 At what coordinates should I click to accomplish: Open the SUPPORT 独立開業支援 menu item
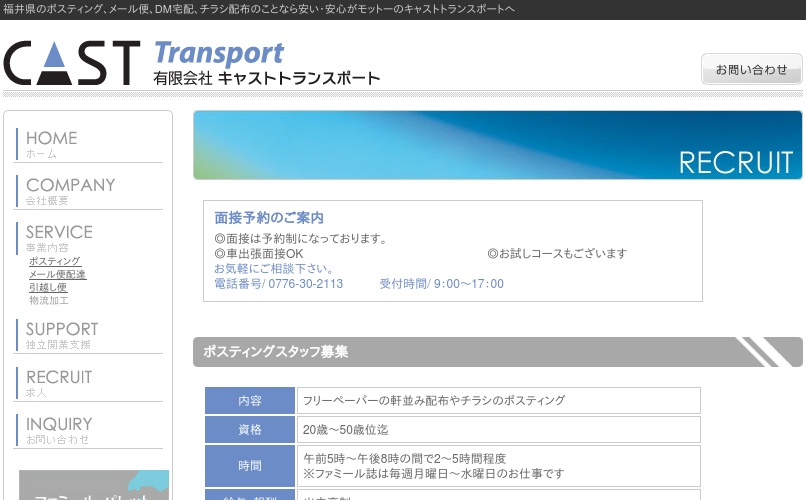pos(62,335)
